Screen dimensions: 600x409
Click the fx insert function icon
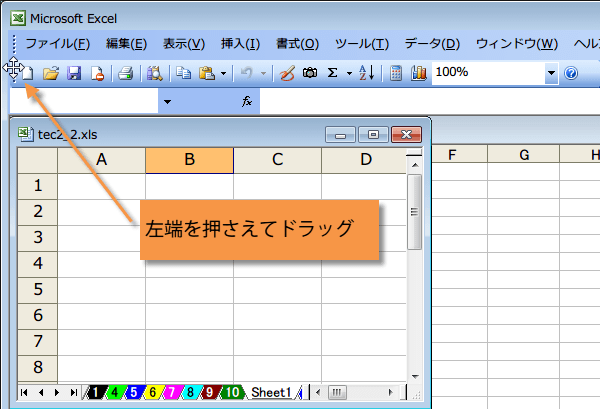[247, 101]
